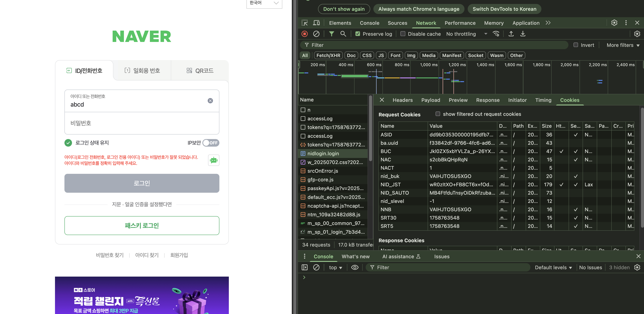The height and width of the screenshot is (314, 644).
Task: Close the request details pane
Action: (x=382, y=100)
